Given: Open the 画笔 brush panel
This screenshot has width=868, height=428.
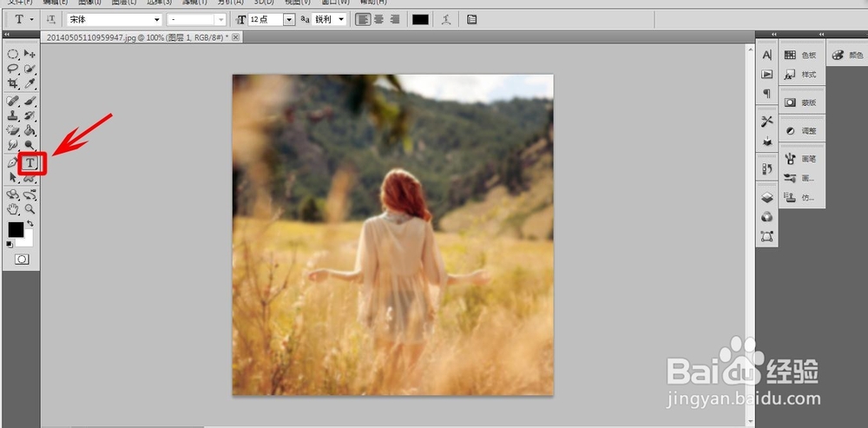Looking at the screenshot, I should tap(801, 159).
